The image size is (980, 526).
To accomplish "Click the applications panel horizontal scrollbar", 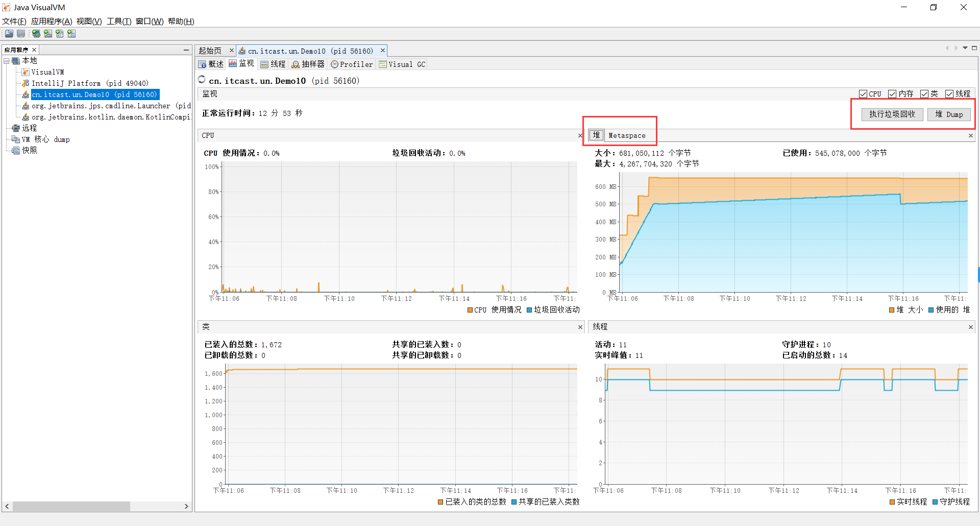I will (71, 506).
